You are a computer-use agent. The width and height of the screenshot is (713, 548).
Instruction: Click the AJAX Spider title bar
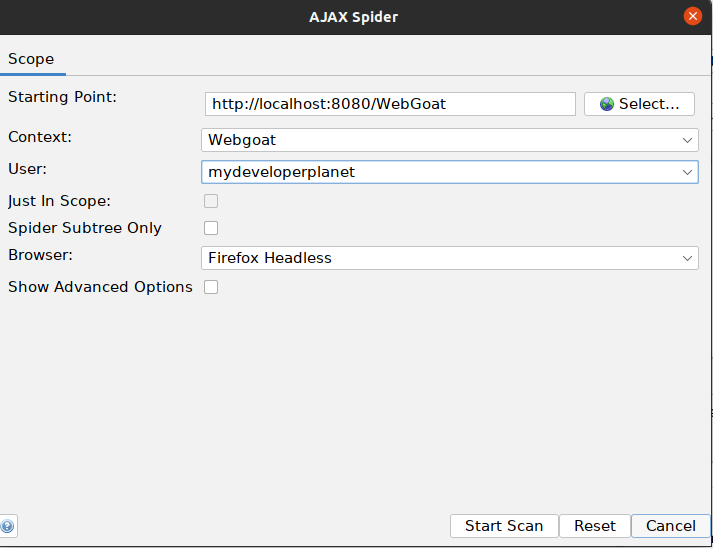[x=356, y=16]
